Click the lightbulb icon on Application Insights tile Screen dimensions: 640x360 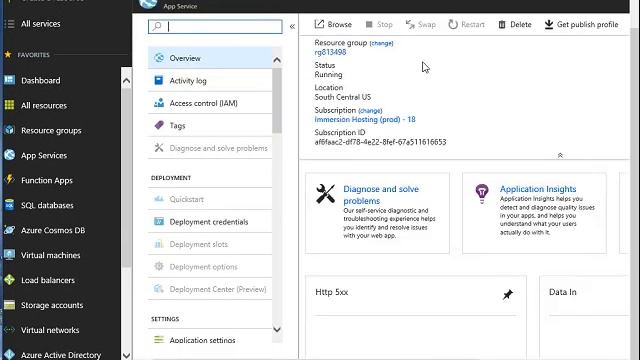482,193
